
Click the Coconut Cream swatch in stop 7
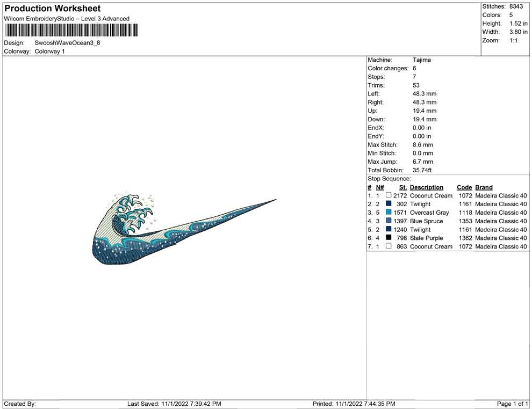click(x=389, y=246)
